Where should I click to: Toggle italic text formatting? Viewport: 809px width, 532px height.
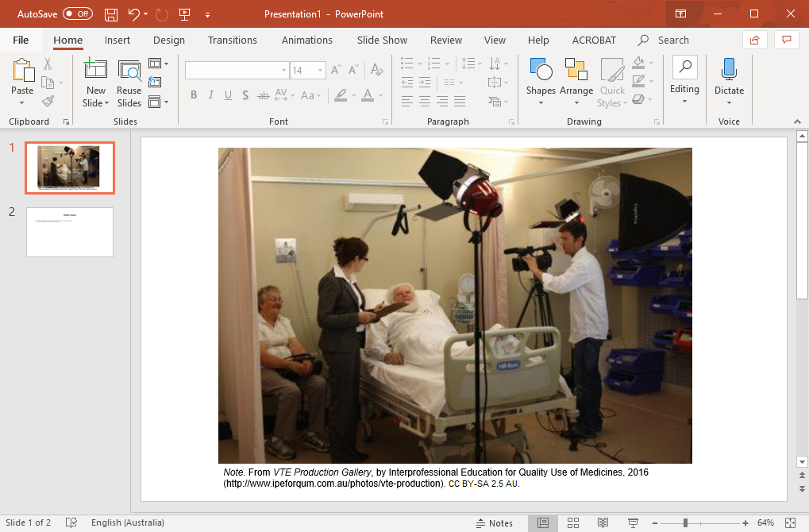(210, 94)
